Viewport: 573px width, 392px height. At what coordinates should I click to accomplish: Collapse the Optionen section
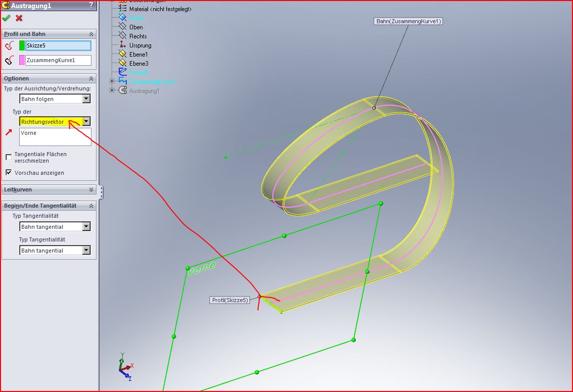[x=91, y=78]
